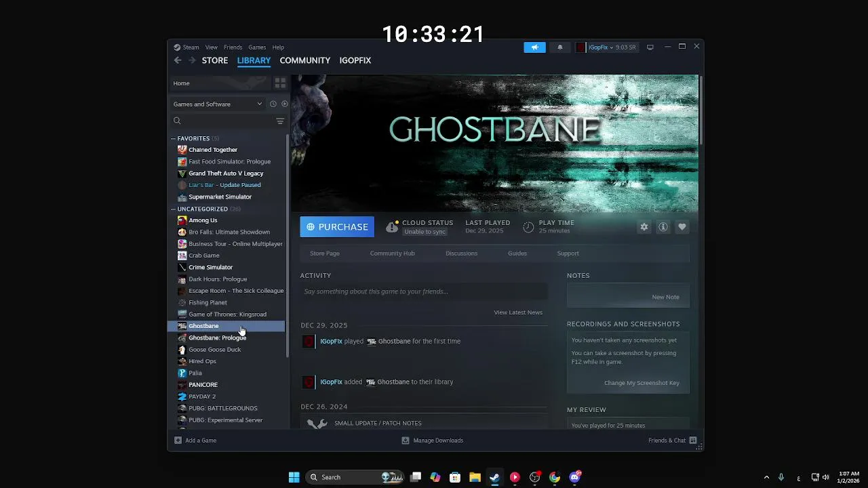The height and width of the screenshot is (488, 868).
Task: Open Windows Start menu
Action: pos(294,477)
